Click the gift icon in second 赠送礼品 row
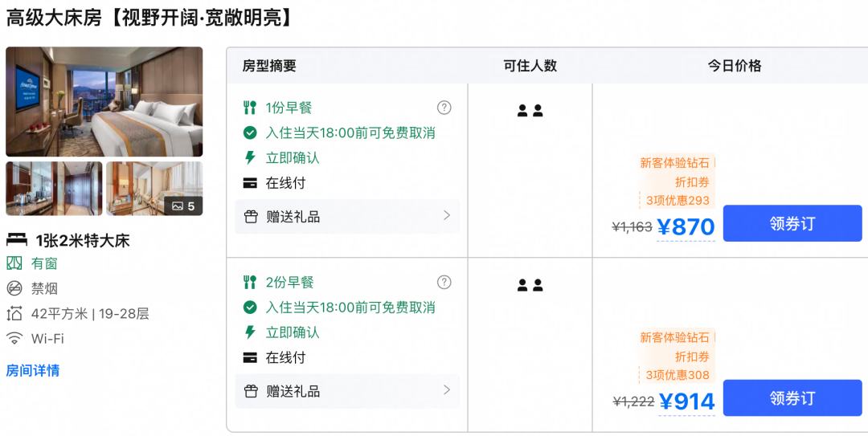 [251, 391]
